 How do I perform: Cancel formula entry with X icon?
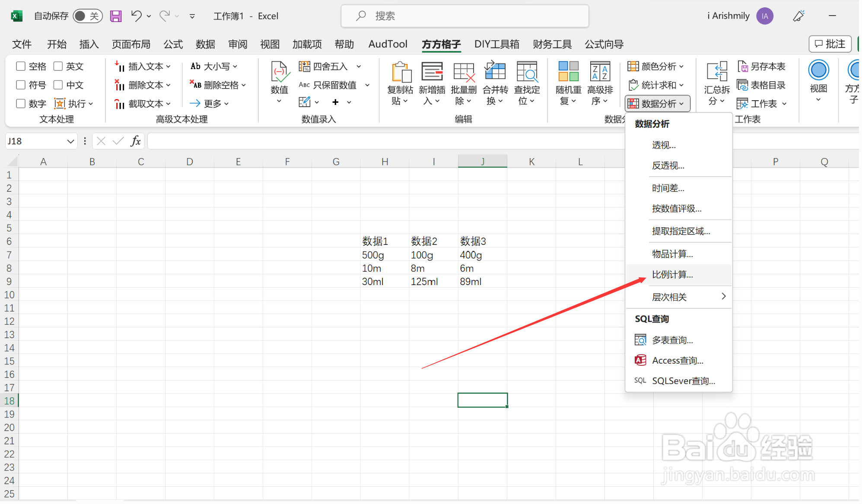[101, 141]
